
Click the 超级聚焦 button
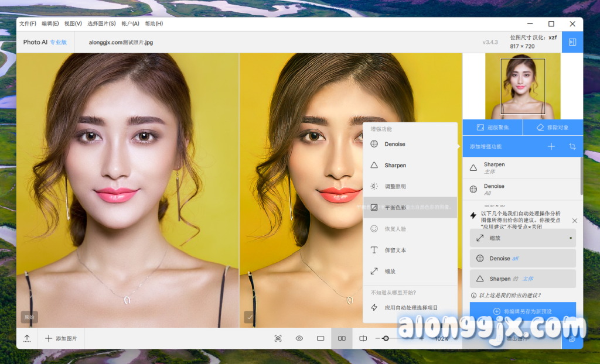coord(492,127)
